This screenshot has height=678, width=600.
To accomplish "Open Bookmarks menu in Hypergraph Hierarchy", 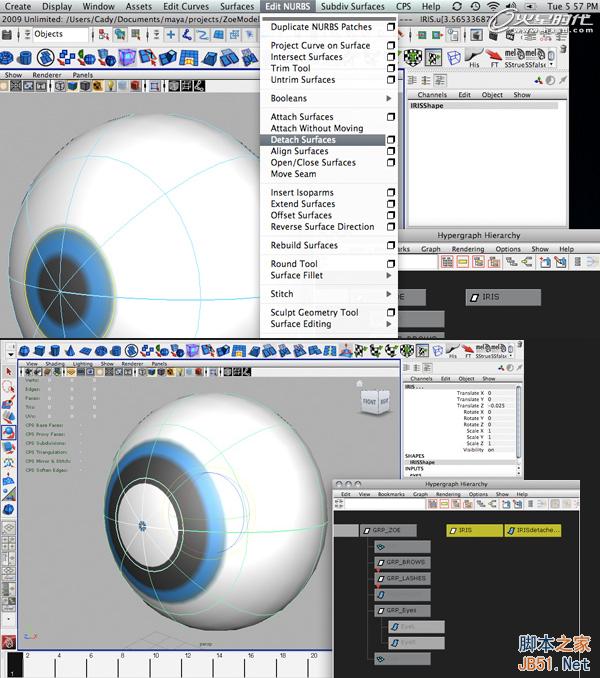I will tap(391, 494).
